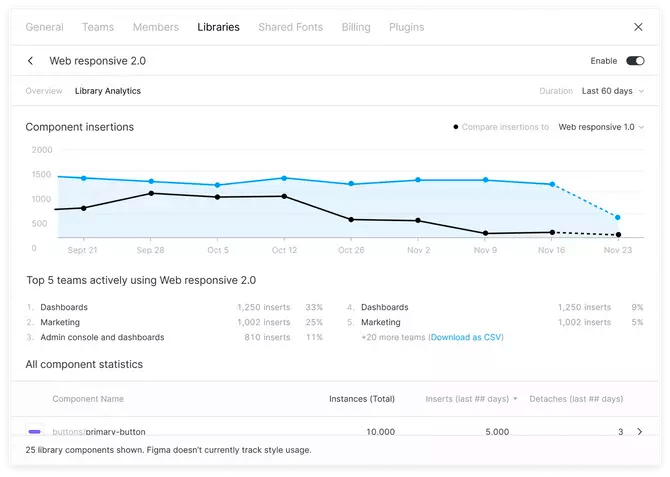Close the settings dialog with X

tap(639, 27)
